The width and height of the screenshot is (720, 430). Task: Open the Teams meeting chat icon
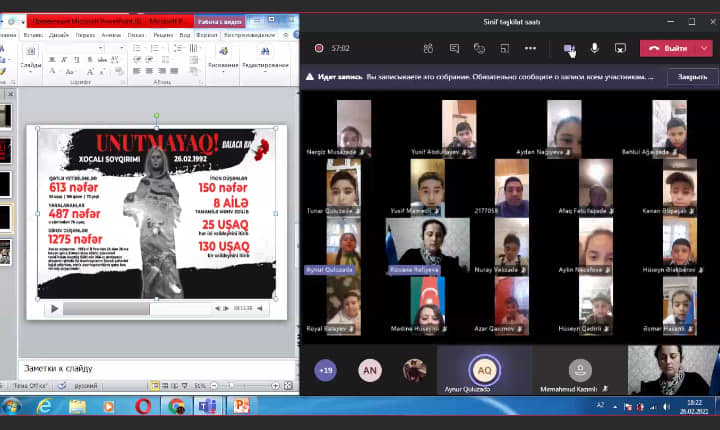pos(454,48)
